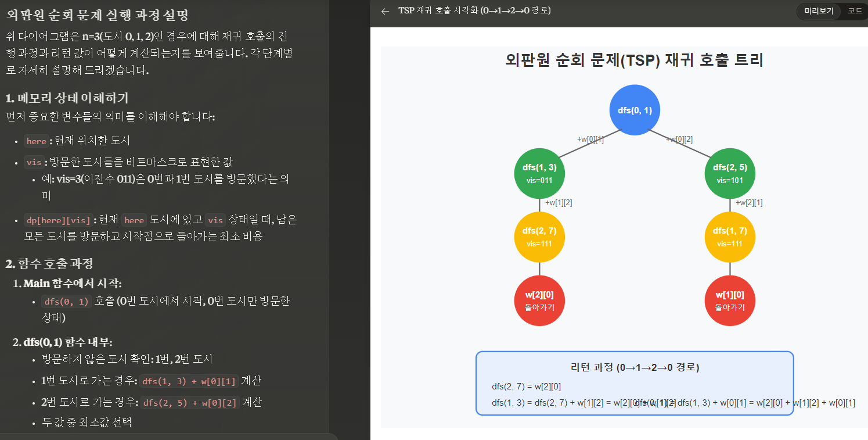Click the +w[0][2] edge label
Viewport: 868px width, 440px height.
click(679, 139)
